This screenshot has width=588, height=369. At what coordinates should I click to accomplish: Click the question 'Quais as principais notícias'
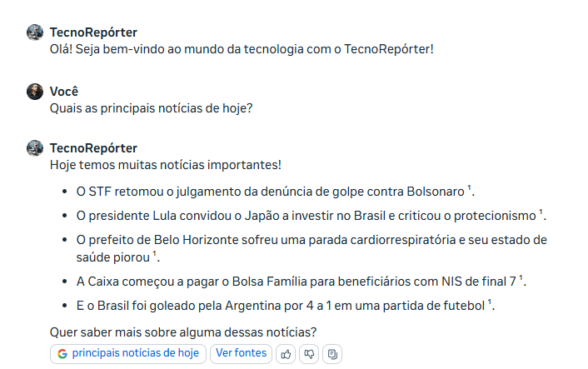(x=151, y=108)
